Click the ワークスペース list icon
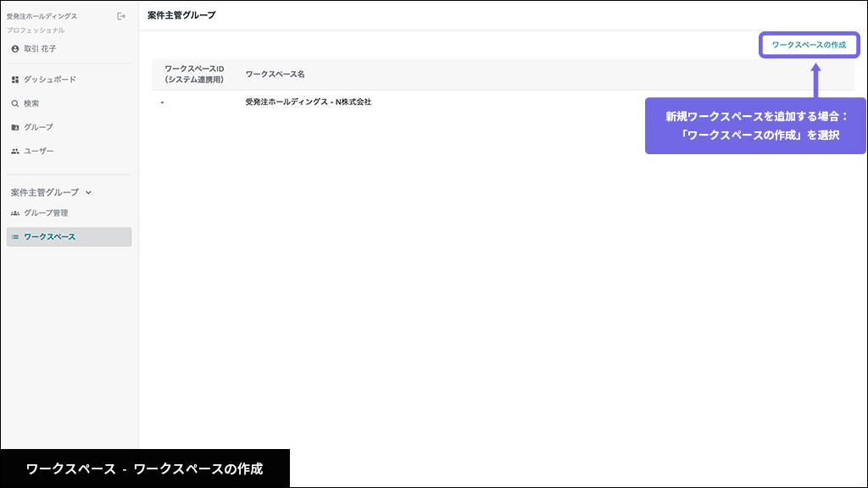The width and height of the screenshot is (868, 488). click(15, 237)
